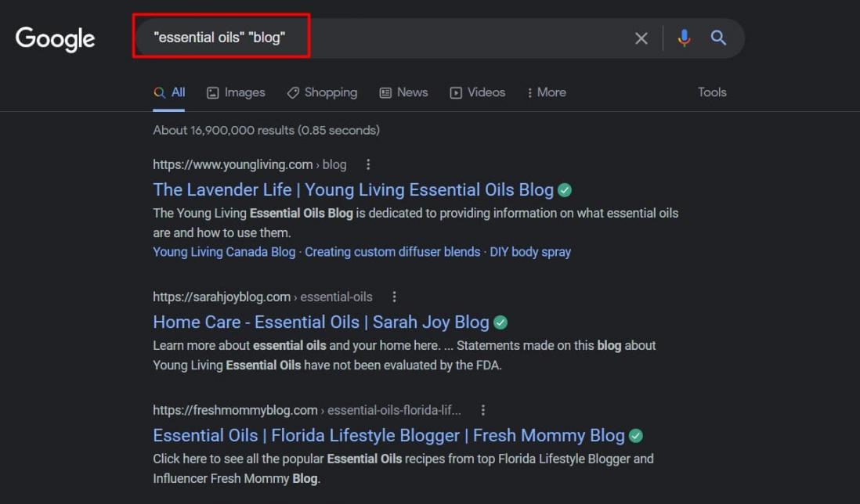Switch to the Images tab

(236, 92)
